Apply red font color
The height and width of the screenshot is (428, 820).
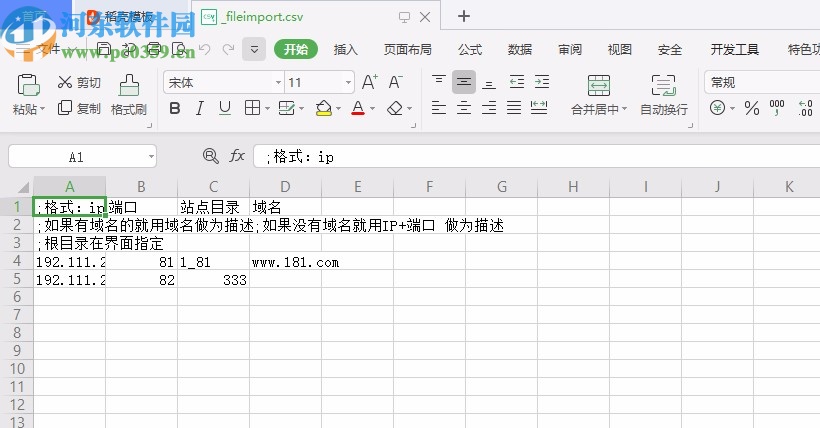point(358,108)
